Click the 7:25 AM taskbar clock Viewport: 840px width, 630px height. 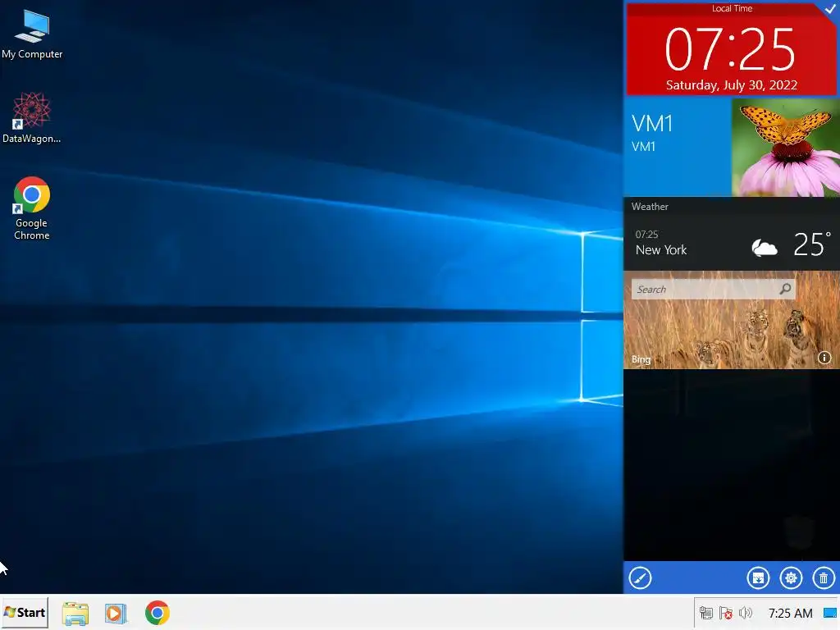[790, 613]
